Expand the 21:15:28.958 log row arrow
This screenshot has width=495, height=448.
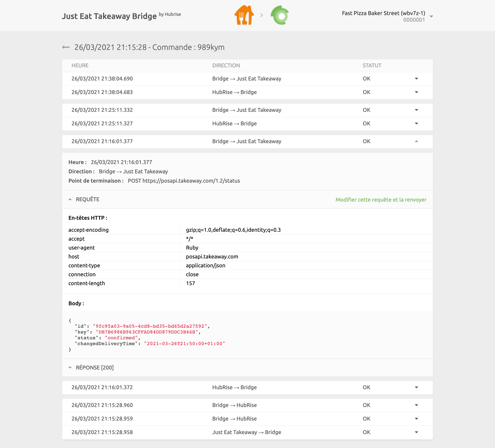point(416,432)
